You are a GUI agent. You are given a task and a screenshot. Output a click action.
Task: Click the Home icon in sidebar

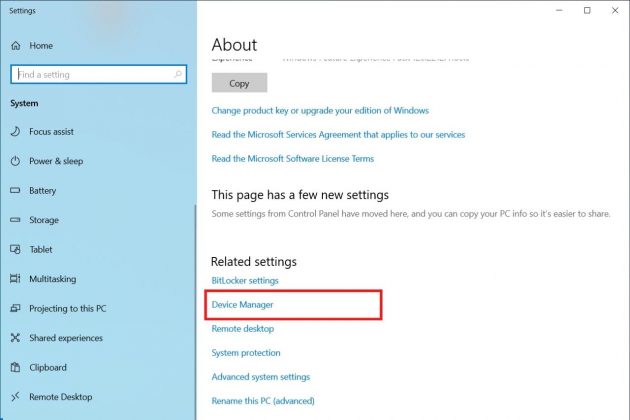(x=16, y=46)
